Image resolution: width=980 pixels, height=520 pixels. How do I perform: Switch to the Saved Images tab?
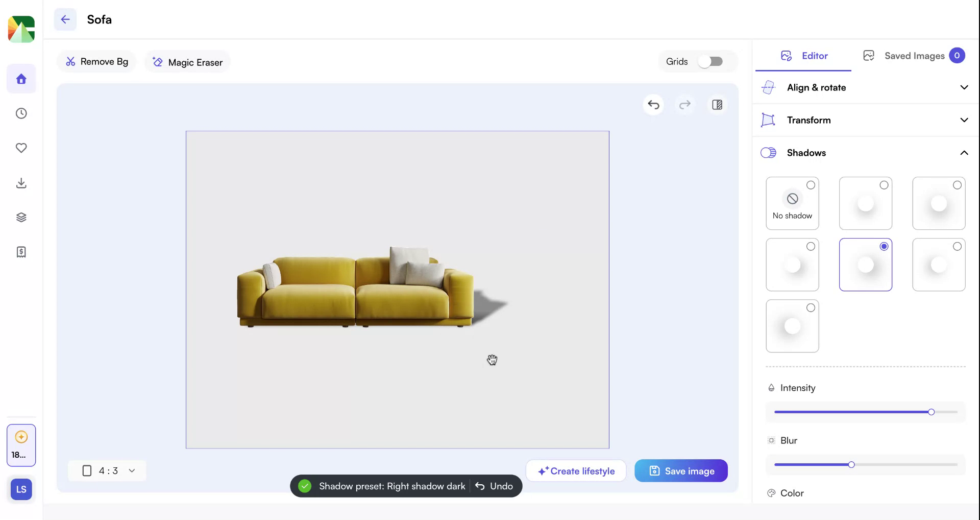[x=914, y=55]
